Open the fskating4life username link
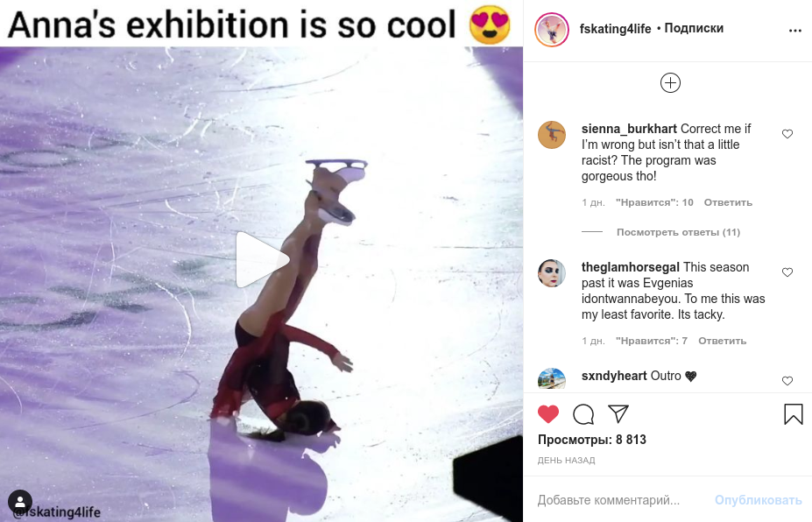The width and height of the screenshot is (812, 522). click(x=615, y=28)
